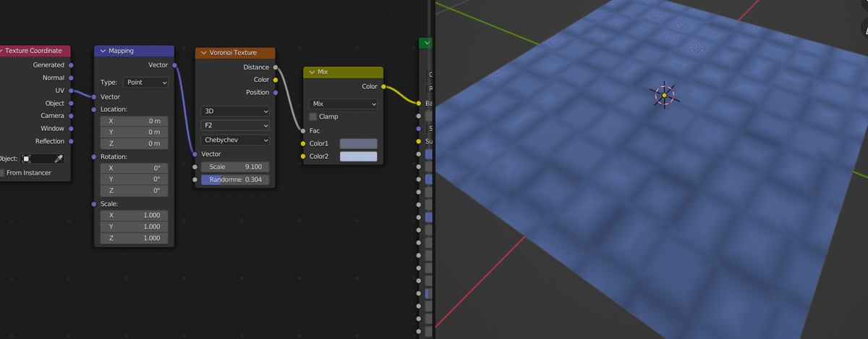Click the Color2 swatch in Mix node
This screenshot has width=868, height=339.
click(x=358, y=156)
